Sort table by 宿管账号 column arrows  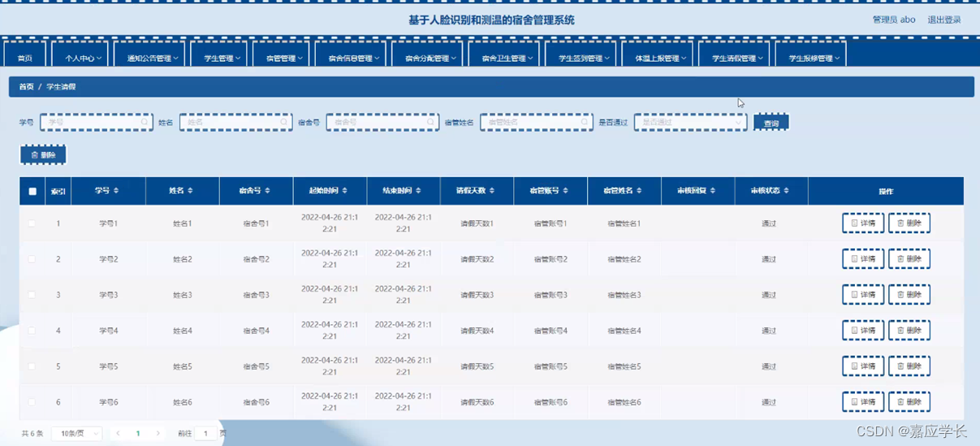pyautogui.click(x=566, y=191)
